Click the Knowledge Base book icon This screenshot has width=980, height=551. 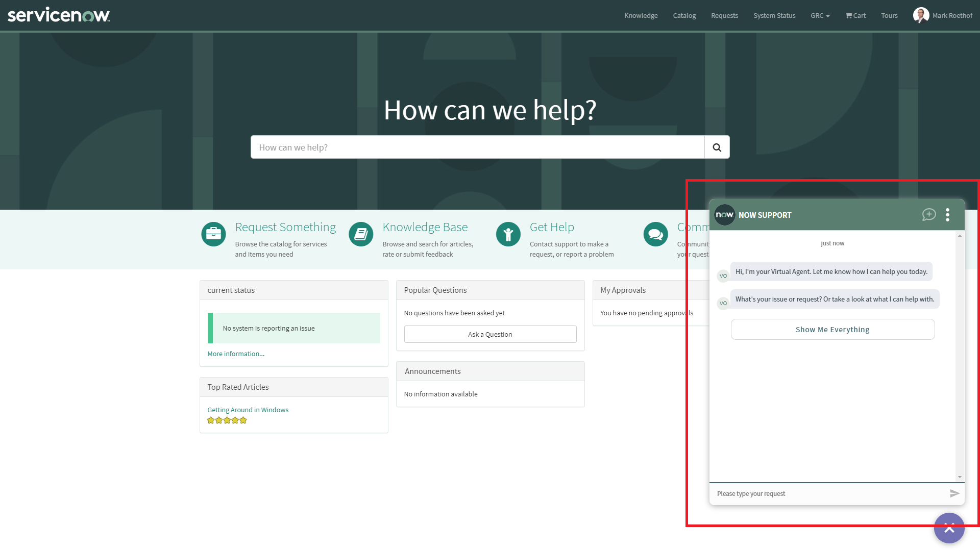361,234
